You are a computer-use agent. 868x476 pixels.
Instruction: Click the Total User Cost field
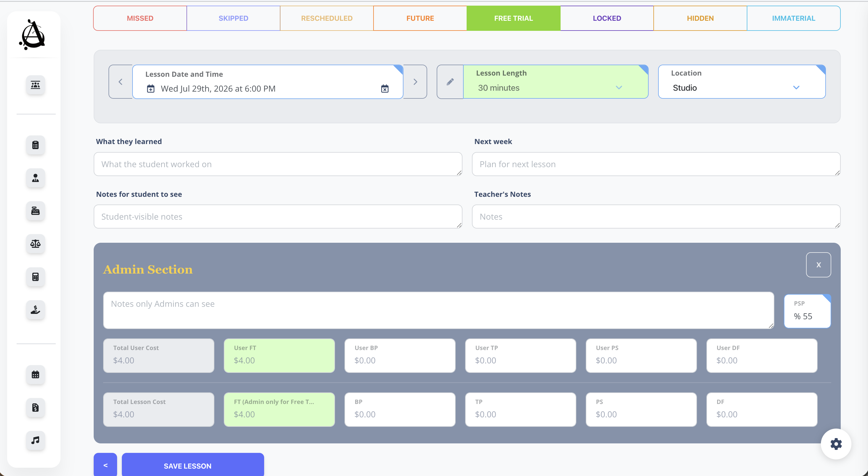(159, 356)
